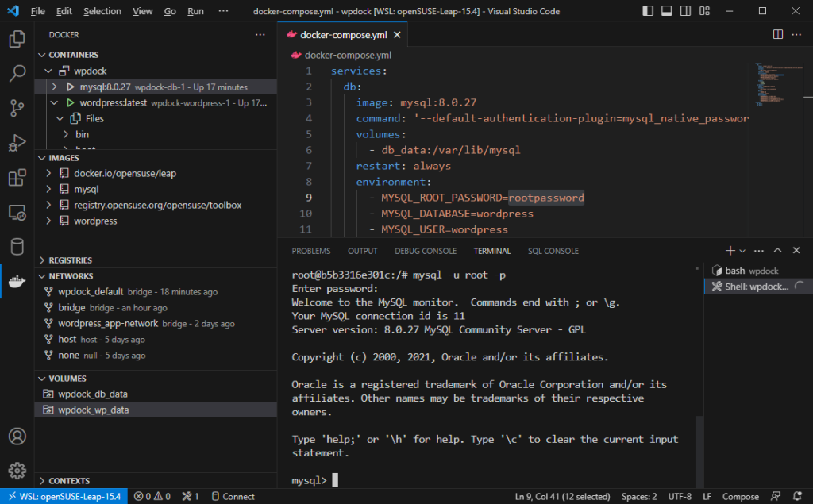Collapse the wpdock compose group
Viewport: 813px width, 504px height.
pos(48,71)
